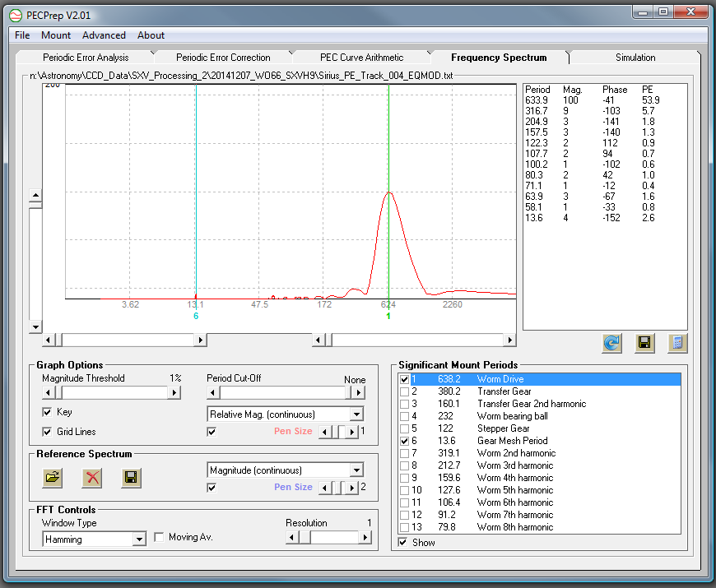Increase the red Pen Size stepper

point(352,432)
